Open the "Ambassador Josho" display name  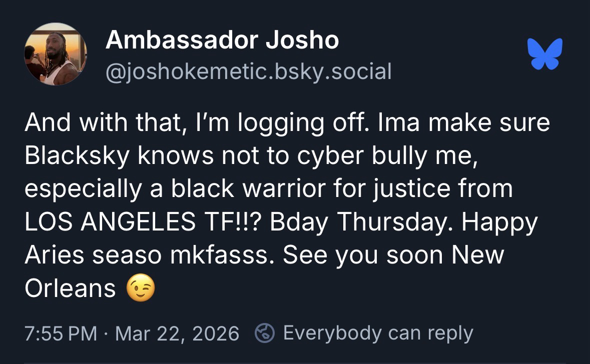tap(222, 40)
